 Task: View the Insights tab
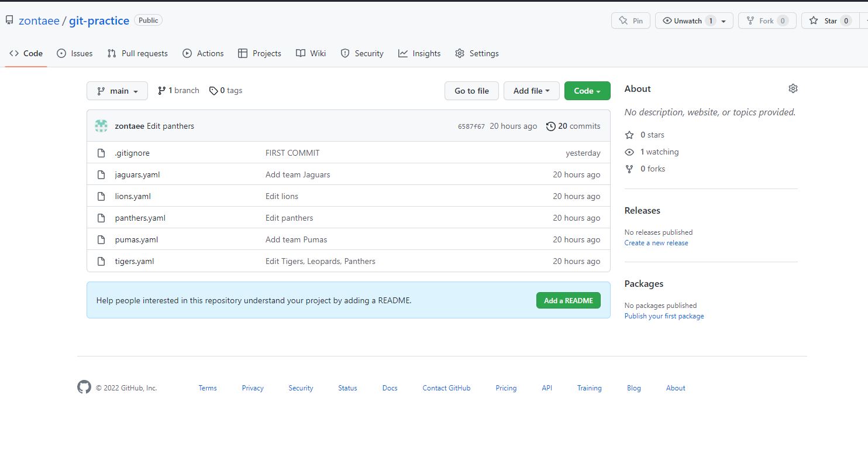coord(419,53)
